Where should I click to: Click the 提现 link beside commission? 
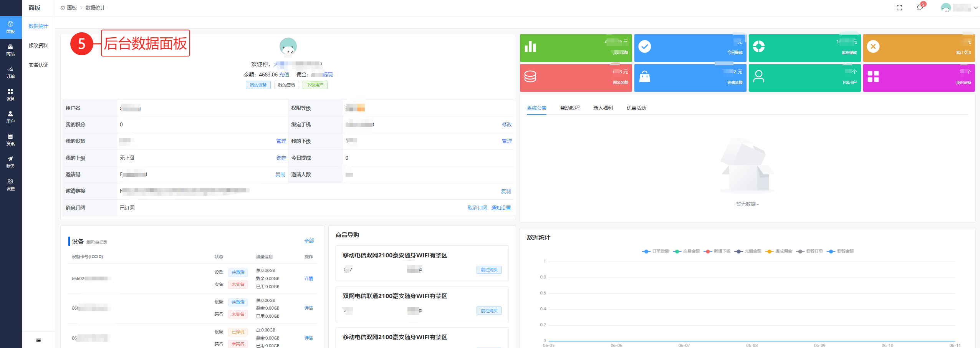(328, 75)
